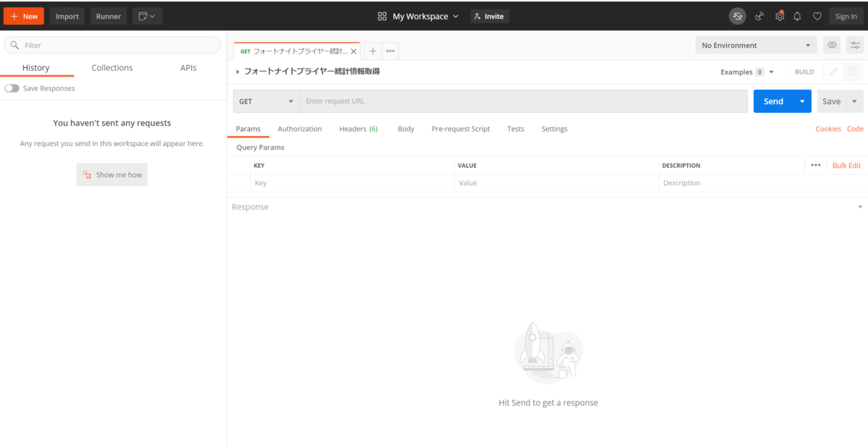Click the query param Key cell

pos(353,183)
